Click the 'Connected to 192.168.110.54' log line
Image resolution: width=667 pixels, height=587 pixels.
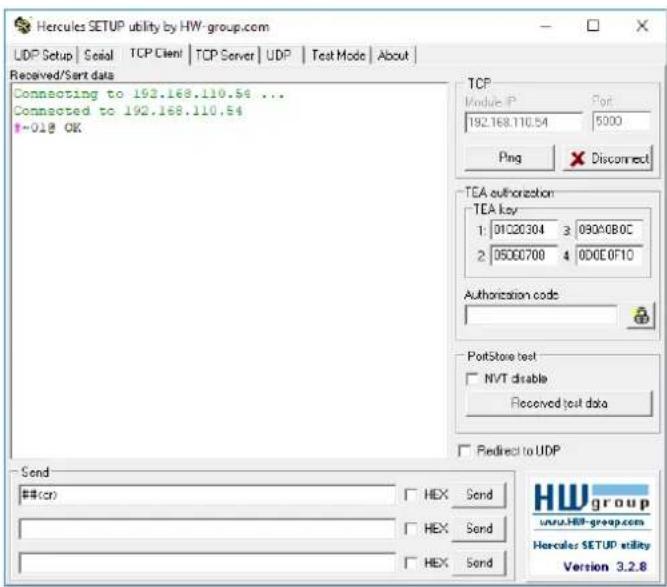point(128,111)
